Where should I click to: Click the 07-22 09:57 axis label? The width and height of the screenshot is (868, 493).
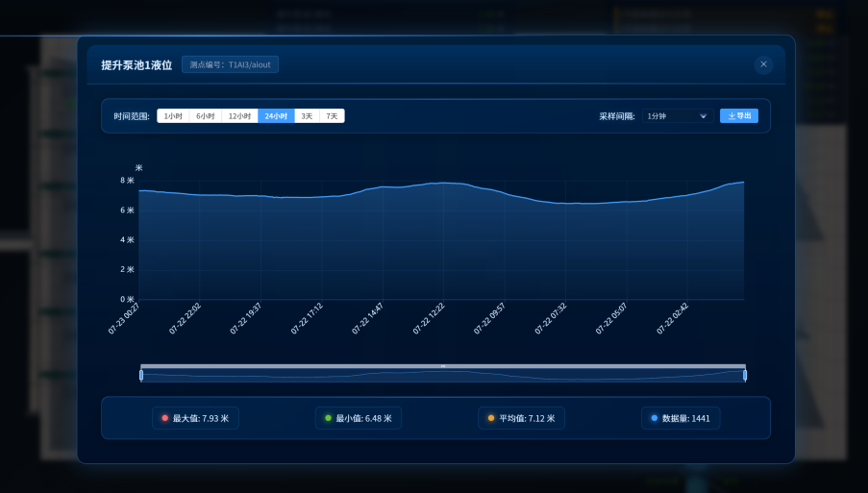click(x=489, y=318)
